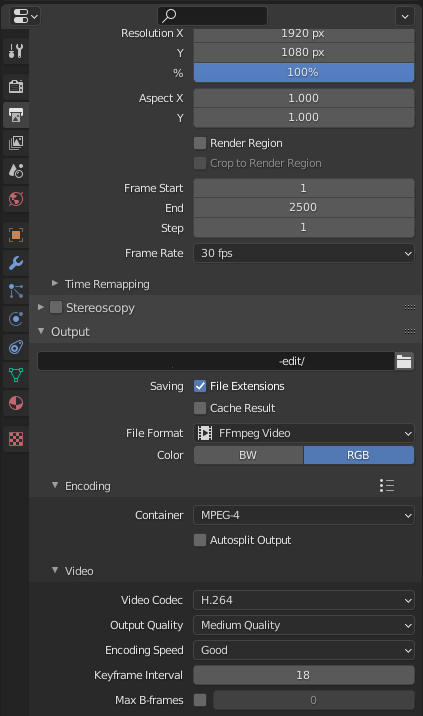Open Object properties tab
The height and width of the screenshot is (716, 423).
coord(16,235)
